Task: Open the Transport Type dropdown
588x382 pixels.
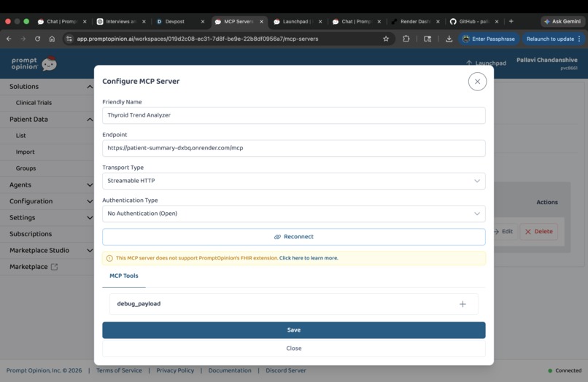Action: [x=293, y=181]
